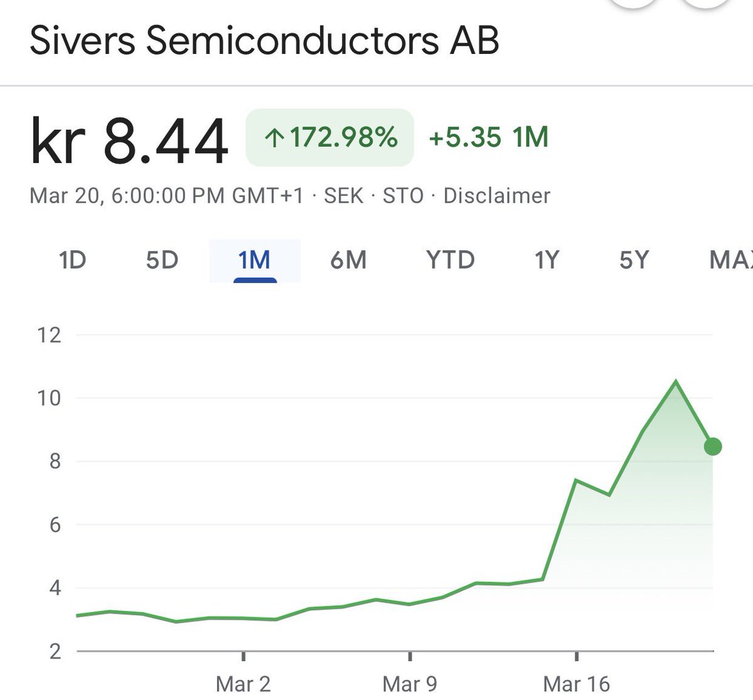The width and height of the screenshot is (753, 700).
Task: Click the active 1M range tab
Action: 254,260
